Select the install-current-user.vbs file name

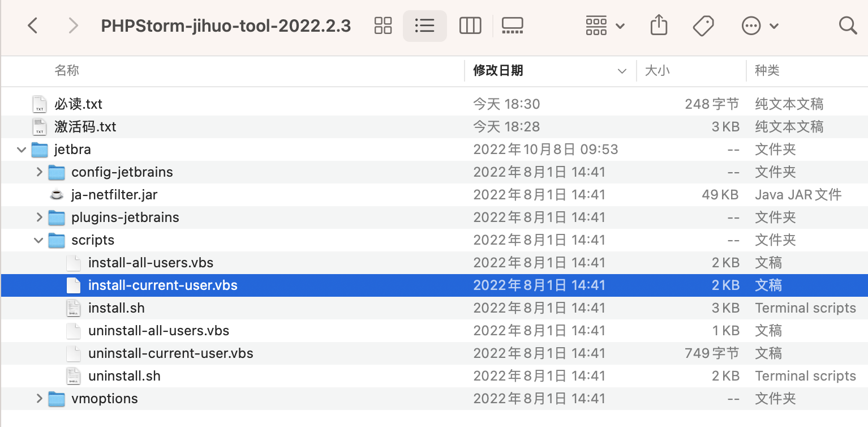163,285
